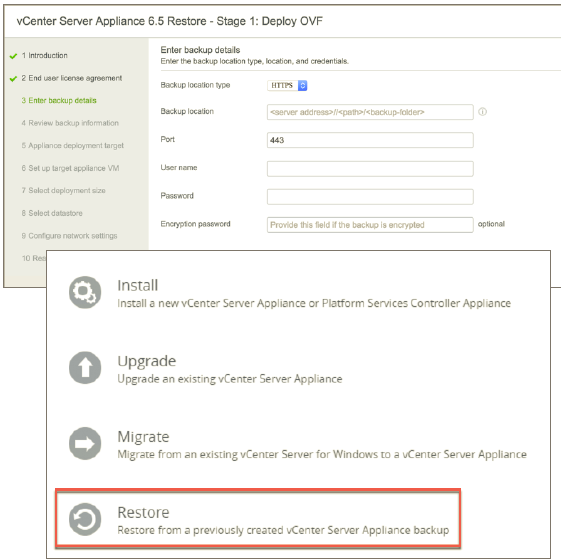The width and height of the screenshot is (561, 559).
Task: Choose the Upgrade option title
Action: tap(147, 361)
